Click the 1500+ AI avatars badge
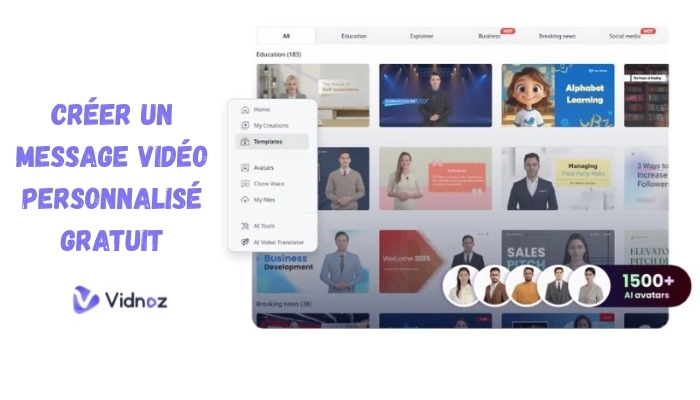 click(648, 286)
